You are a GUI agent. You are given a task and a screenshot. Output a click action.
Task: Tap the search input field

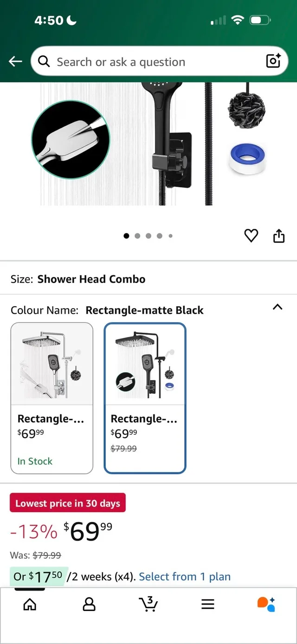tap(139, 61)
